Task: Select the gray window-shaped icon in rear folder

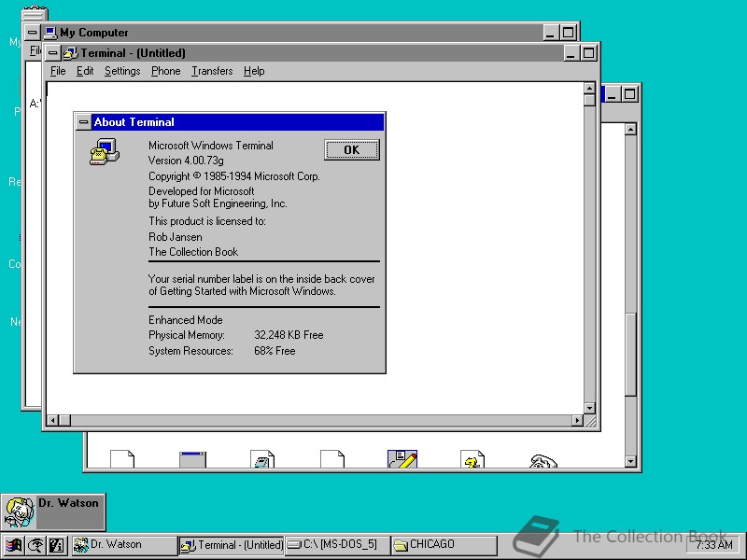Action: point(192,460)
